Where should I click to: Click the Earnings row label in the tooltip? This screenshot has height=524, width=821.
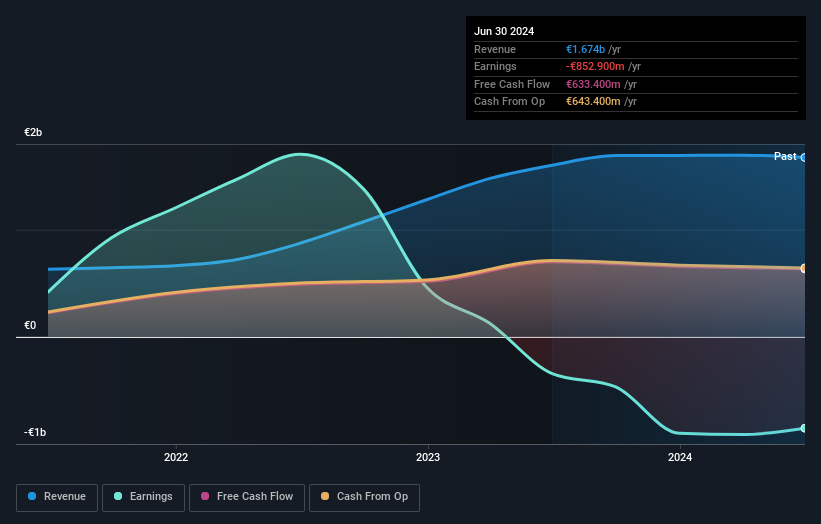495,66
